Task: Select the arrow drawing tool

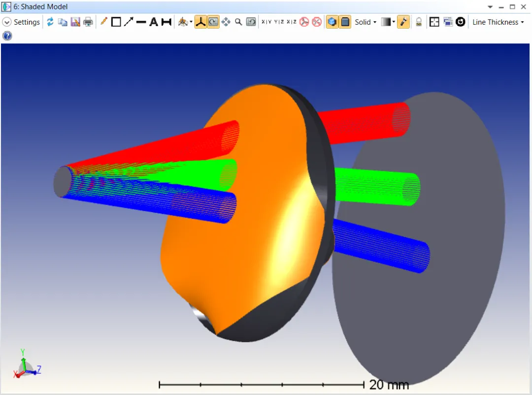Action: click(x=129, y=22)
